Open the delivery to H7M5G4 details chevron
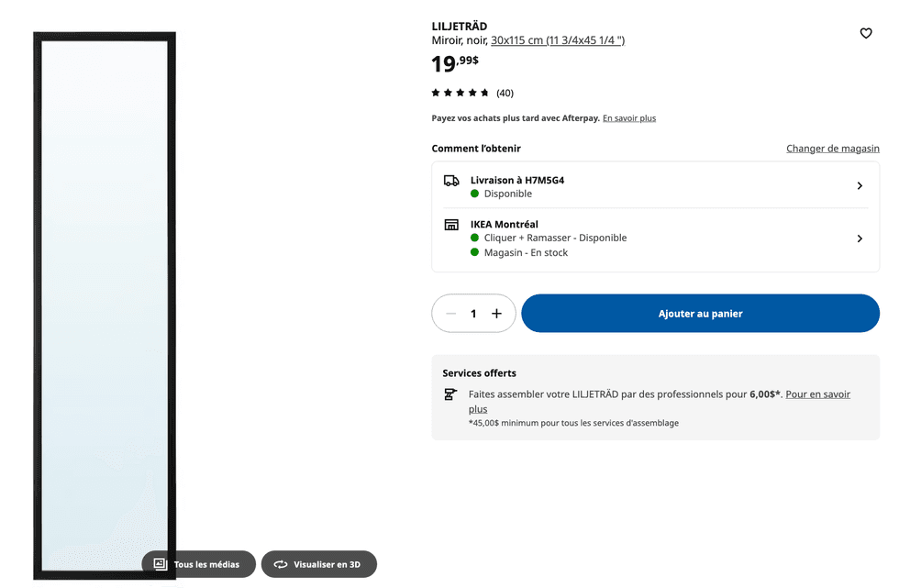This screenshot has width=899, height=588. click(x=860, y=185)
